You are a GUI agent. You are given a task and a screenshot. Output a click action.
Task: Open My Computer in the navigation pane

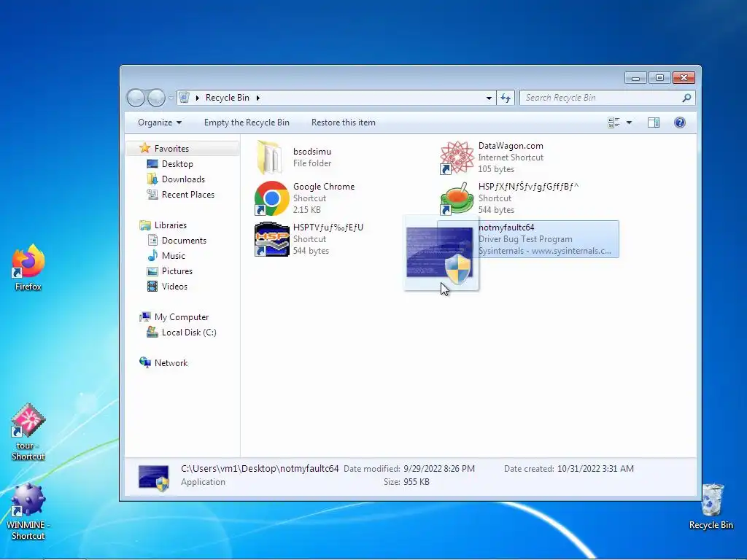(x=182, y=317)
